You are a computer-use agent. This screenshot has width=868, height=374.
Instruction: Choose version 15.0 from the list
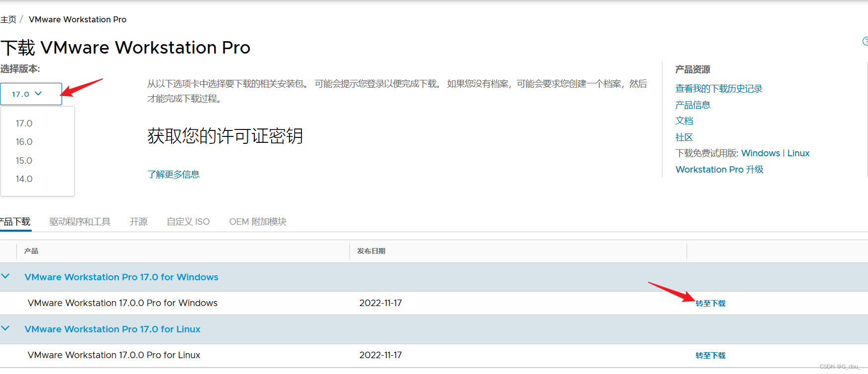(x=24, y=160)
